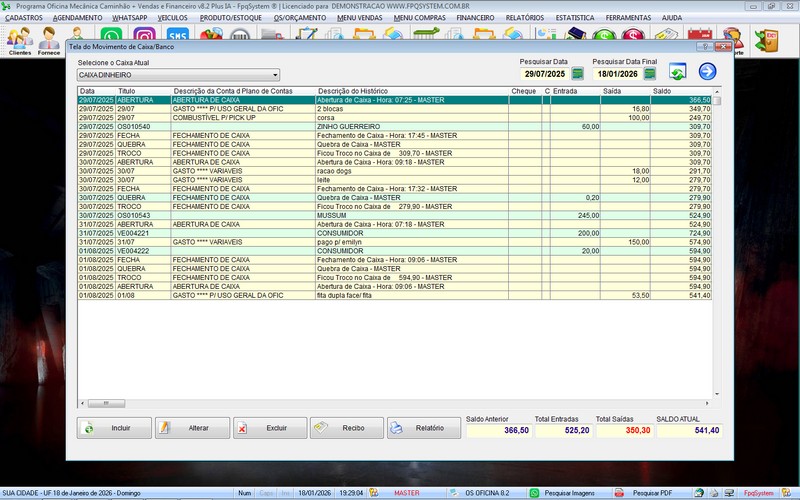
Task: Click the Incluir button
Action: click(x=114, y=428)
